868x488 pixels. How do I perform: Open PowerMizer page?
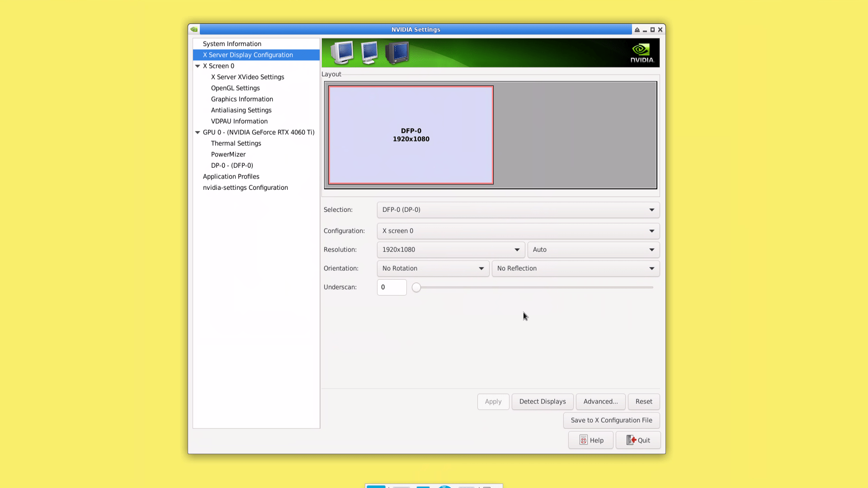tap(228, 155)
